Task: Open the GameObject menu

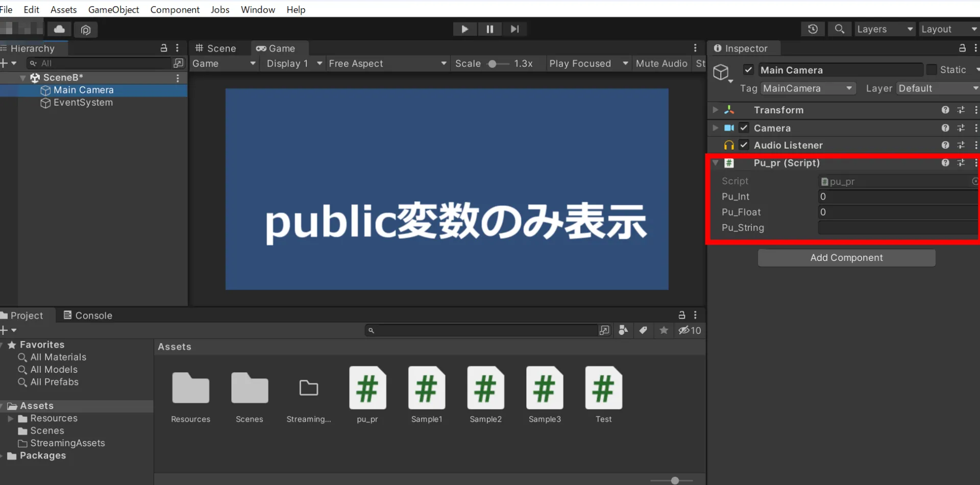Action: click(x=114, y=9)
